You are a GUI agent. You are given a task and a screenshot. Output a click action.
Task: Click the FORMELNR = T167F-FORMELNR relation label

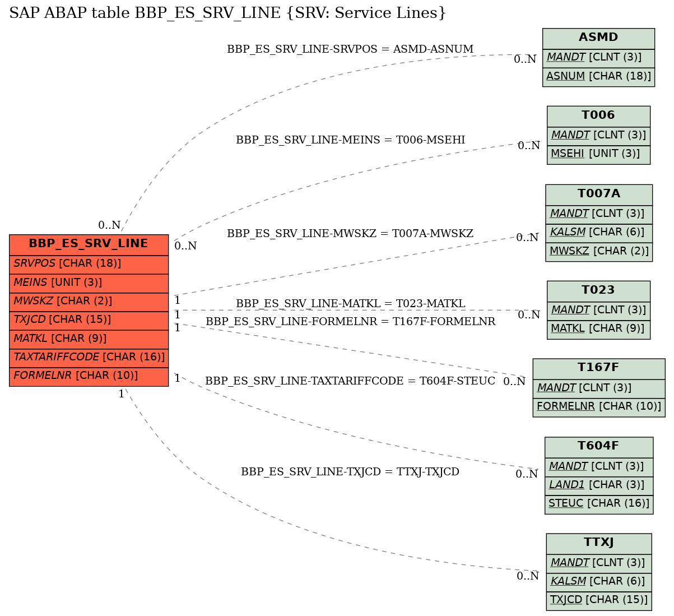click(x=350, y=322)
